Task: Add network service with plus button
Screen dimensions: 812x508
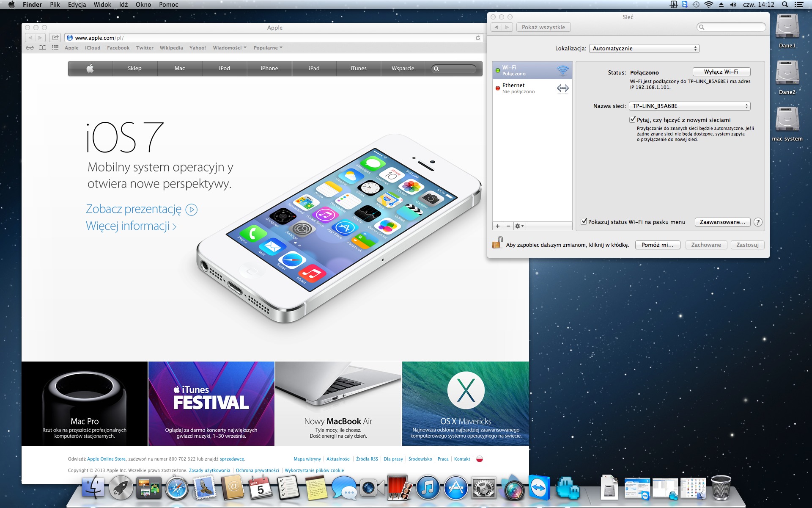Action: 498,226
